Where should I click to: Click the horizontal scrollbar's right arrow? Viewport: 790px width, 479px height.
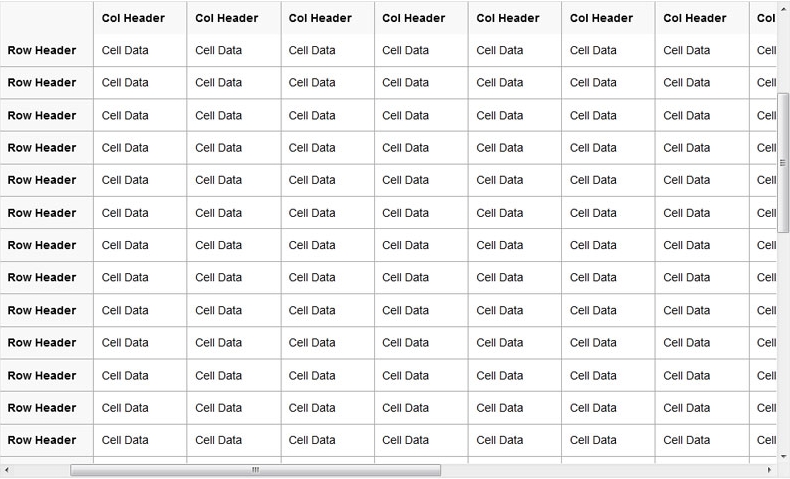[x=769, y=470]
